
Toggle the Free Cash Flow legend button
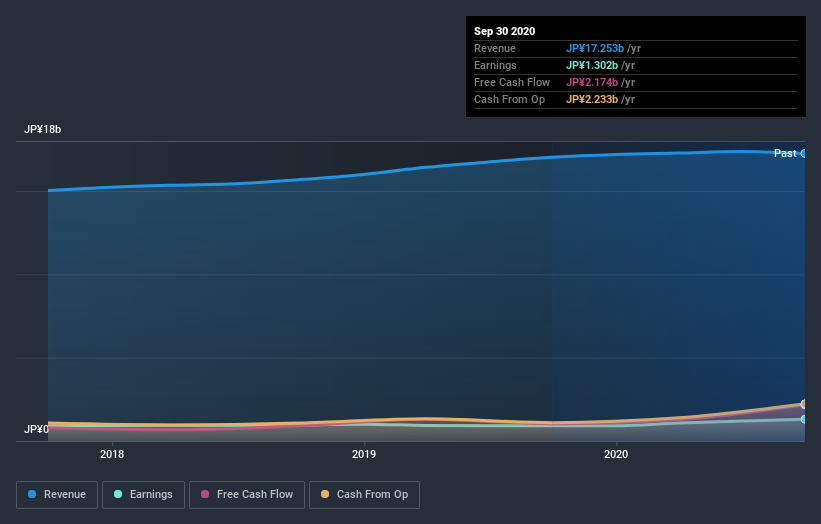(247, 495)
